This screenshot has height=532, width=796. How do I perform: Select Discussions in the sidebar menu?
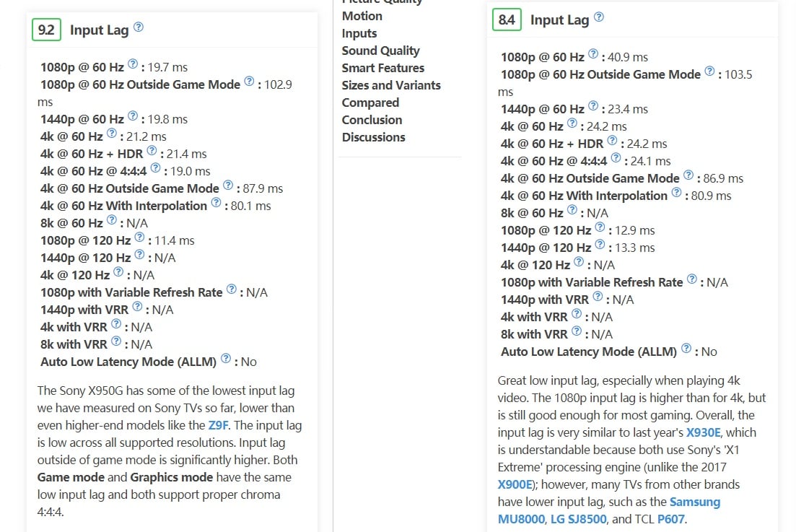pyautogui.click(x=373, y=137)
